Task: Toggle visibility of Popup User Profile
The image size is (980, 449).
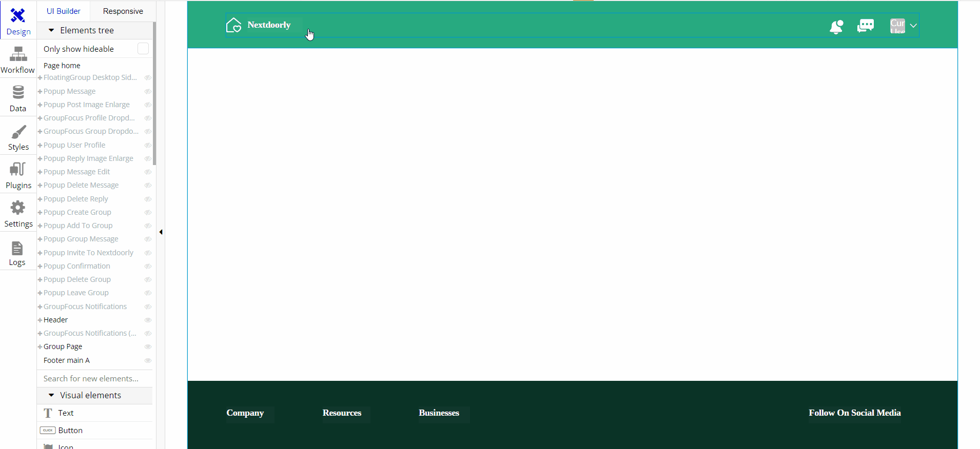Action: pyautogui.click(x=148, y=145)
